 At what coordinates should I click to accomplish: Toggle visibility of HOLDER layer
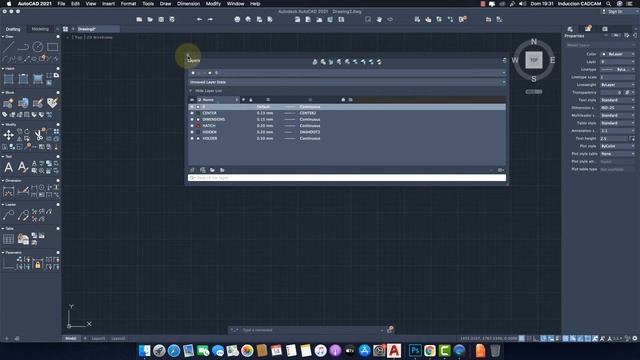coord(192,138)
